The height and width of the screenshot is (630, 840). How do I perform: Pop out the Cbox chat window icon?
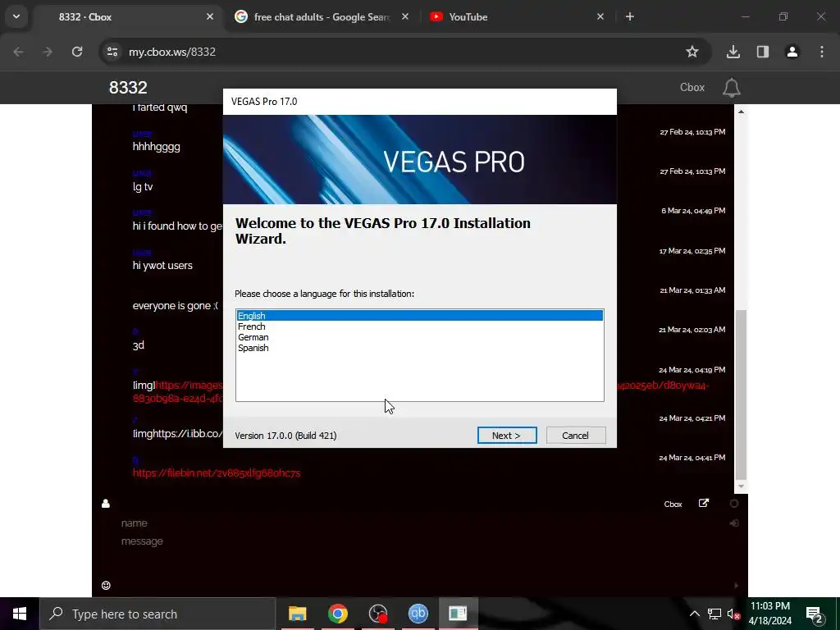tap(703, 503)
